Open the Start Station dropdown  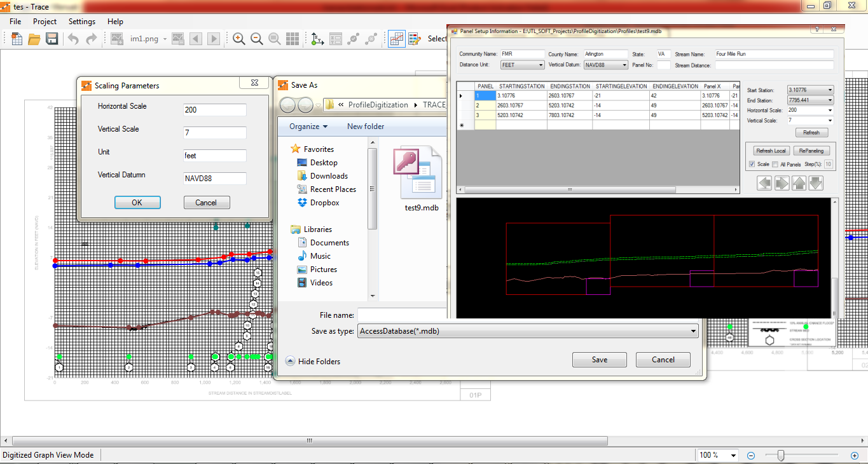pyautogui.click(x=830, y=90)
